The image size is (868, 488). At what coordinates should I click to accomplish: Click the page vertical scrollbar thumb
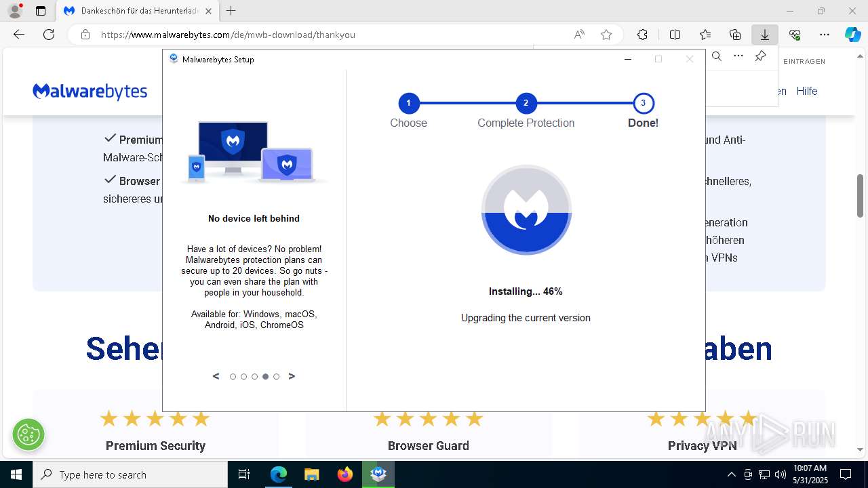coord(860,196)
